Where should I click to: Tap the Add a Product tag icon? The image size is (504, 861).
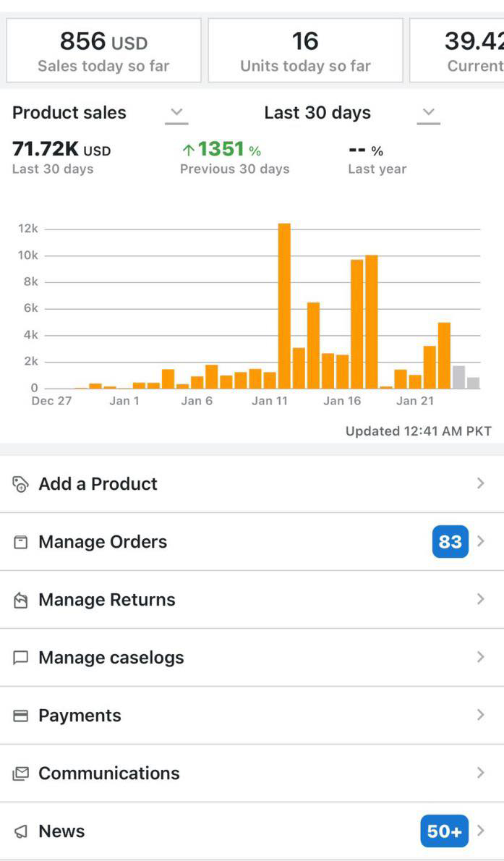coord(21,484)
